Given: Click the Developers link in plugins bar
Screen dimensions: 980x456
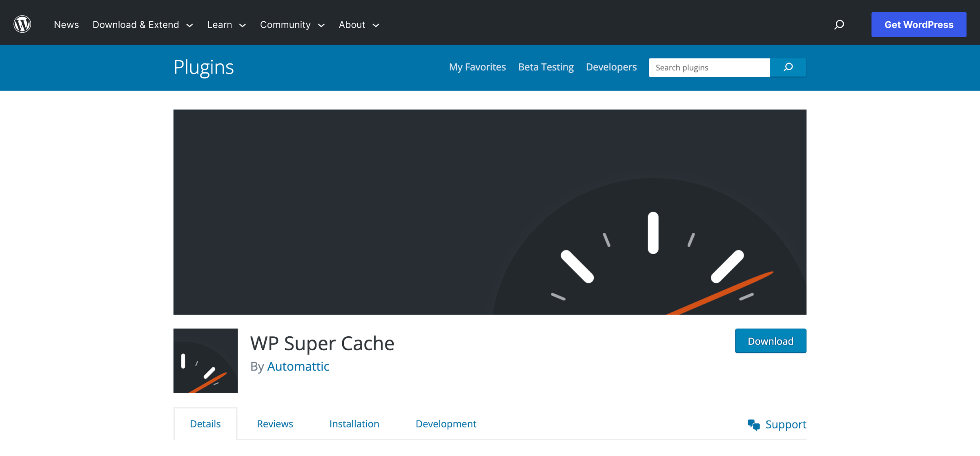Looking at the screenshot, I should coord(611,67).
